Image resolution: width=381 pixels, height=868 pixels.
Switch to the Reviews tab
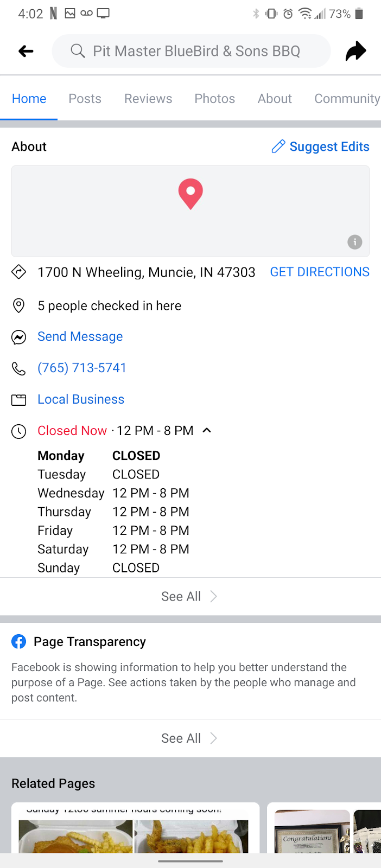(148, 98)
